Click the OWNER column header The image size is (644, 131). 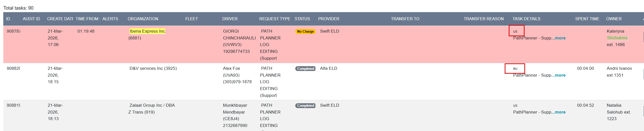click(613, 19)
